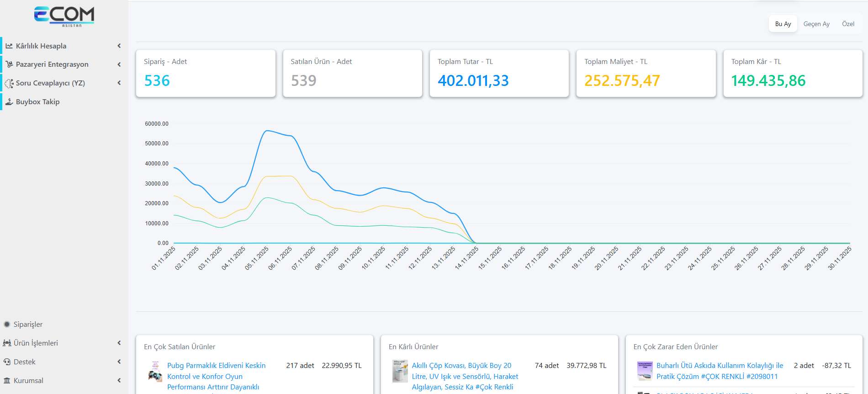This screenshot has width=868, height=394.
Task: Click the Kârlılık Hesapla chart icon
Action: [9, 46]
